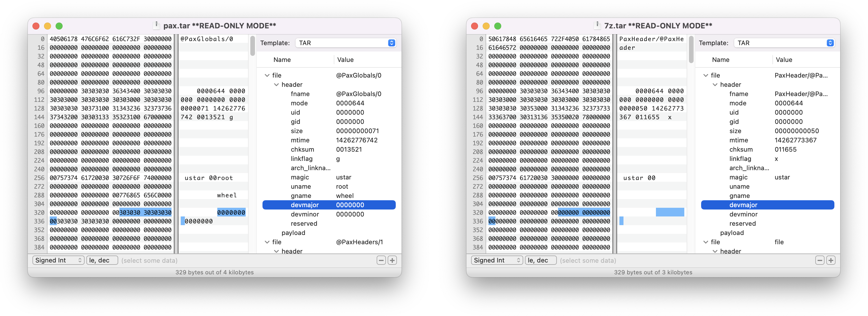Image resolution: width=868 pixels, height=316 pixels.
Task: Select 'payload' row in 7z.tar template
Action: [x=767, y=233]
